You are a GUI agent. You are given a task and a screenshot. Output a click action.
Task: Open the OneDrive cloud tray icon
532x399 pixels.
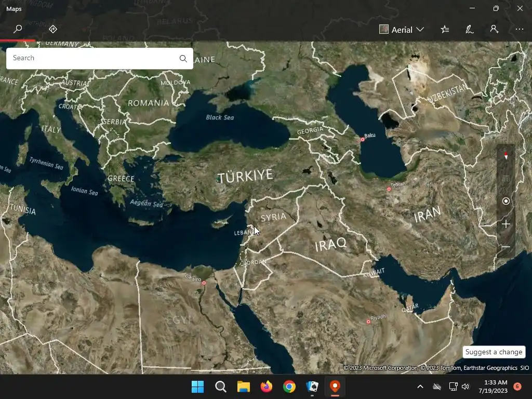(436, 387)
